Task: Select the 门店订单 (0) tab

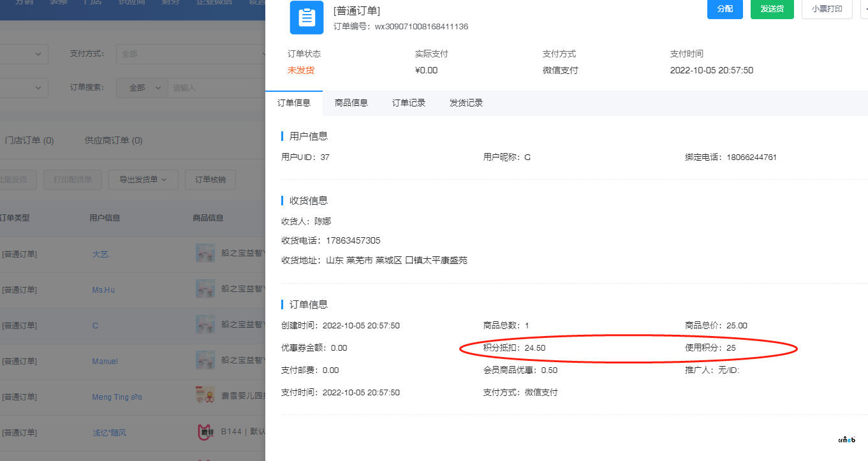Action: [29, 140]
